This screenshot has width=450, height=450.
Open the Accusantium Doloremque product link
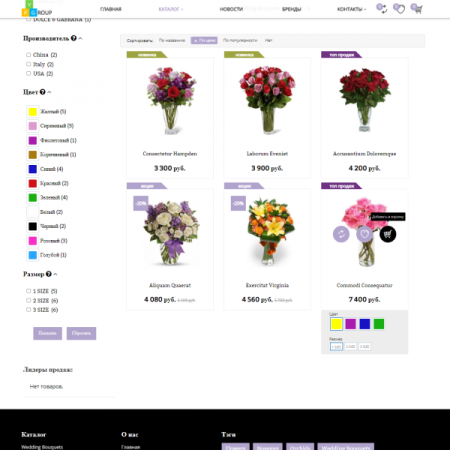click(x=364, y=154)
